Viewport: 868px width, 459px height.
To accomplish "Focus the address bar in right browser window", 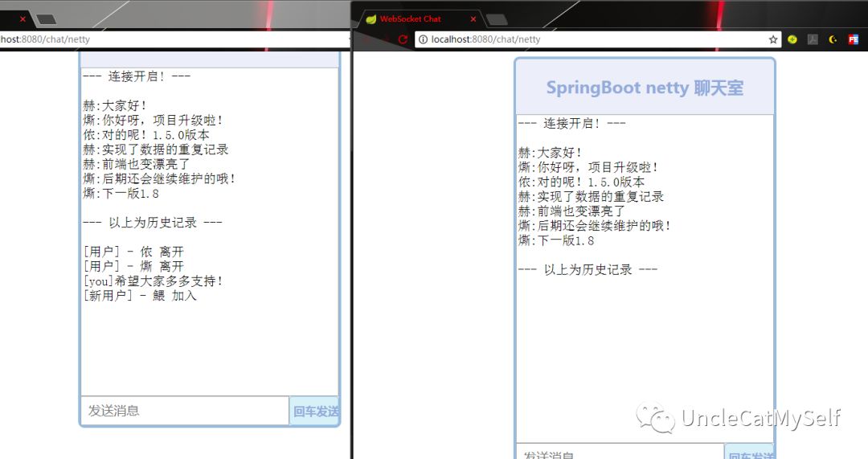I will point(599,39).
